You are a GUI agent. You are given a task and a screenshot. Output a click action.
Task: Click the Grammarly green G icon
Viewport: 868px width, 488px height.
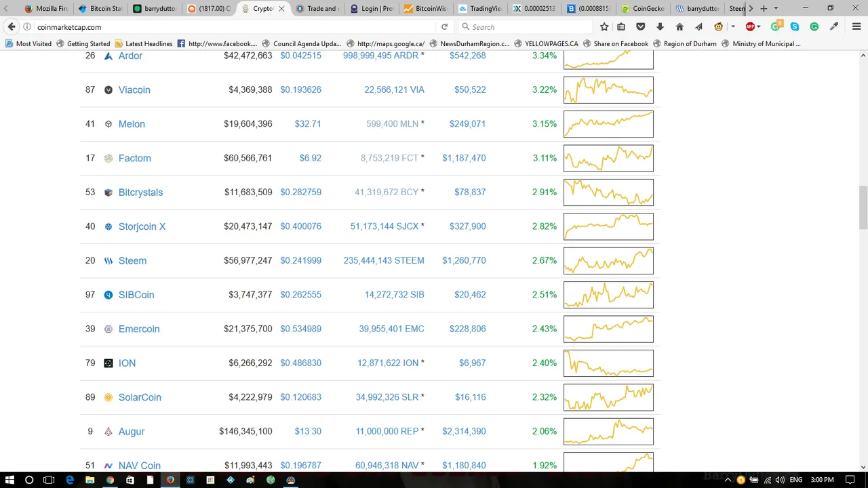click(x=814, y=27)
